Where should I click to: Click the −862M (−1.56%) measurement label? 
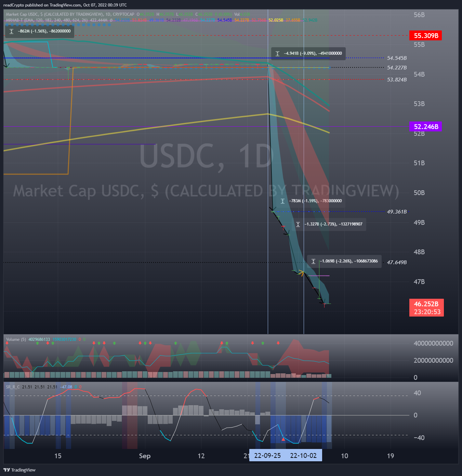click(44, 31)
